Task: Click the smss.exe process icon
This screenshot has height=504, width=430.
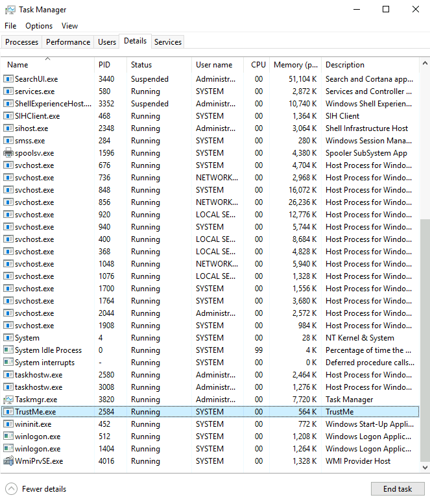Action: pyautogui.click(x=8, y=141)
